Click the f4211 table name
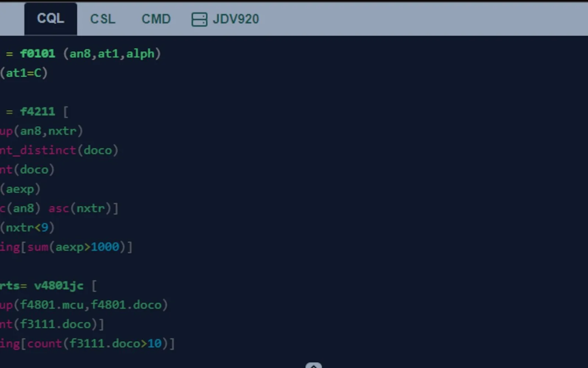The width and height of the screenshot is (588, 368). click(37, 112)
